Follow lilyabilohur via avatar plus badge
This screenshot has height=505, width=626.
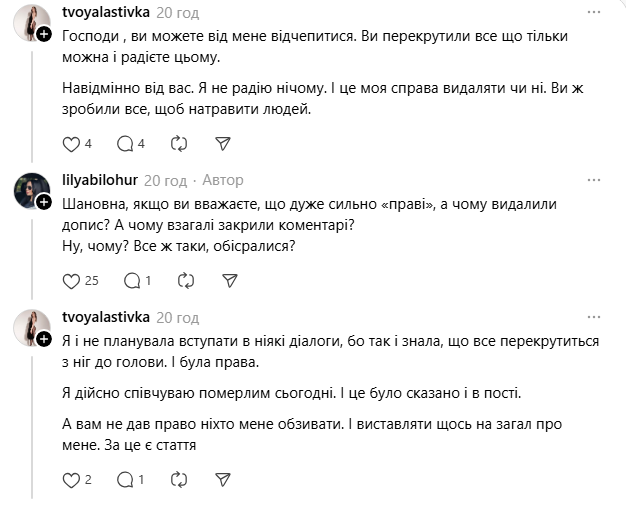tap(44, 201)
